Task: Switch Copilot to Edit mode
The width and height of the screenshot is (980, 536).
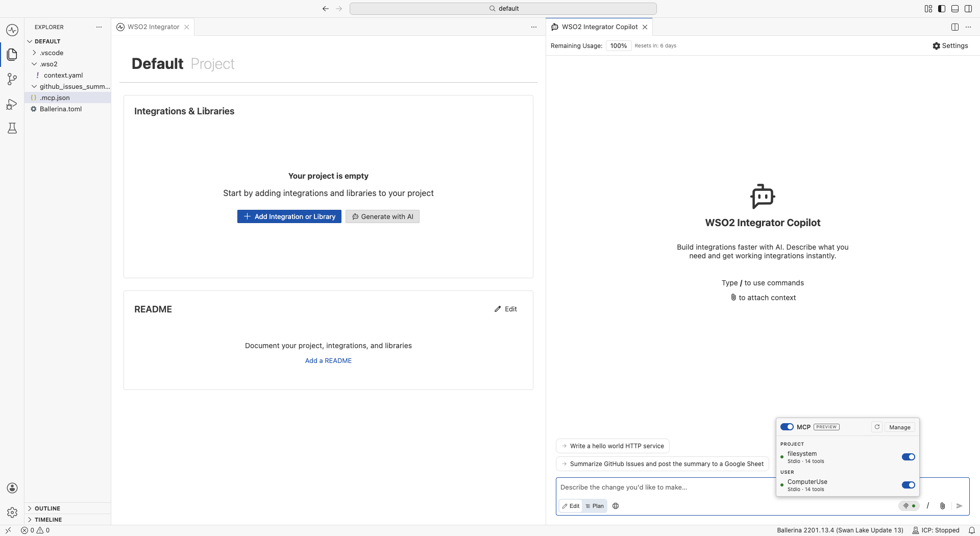Action: [x=571, y=506]
